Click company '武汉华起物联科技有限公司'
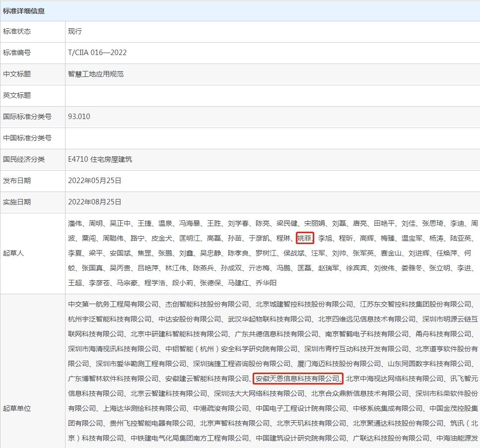This screenshot has width=480, height=448. point(270,319)
